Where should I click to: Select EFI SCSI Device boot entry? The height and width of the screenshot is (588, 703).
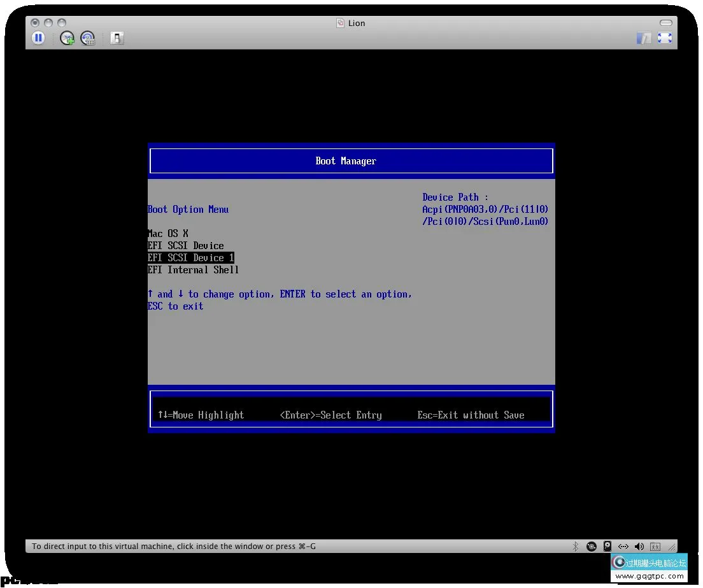186,245
